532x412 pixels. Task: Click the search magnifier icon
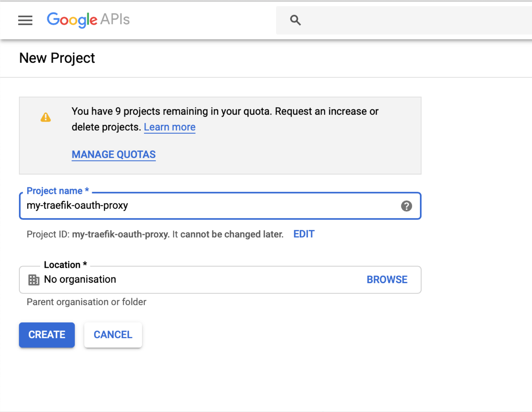coord(295,20)
